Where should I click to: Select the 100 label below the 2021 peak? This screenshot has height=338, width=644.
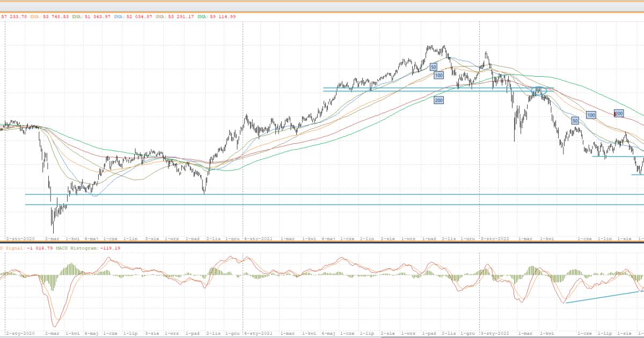coord(439,76)
